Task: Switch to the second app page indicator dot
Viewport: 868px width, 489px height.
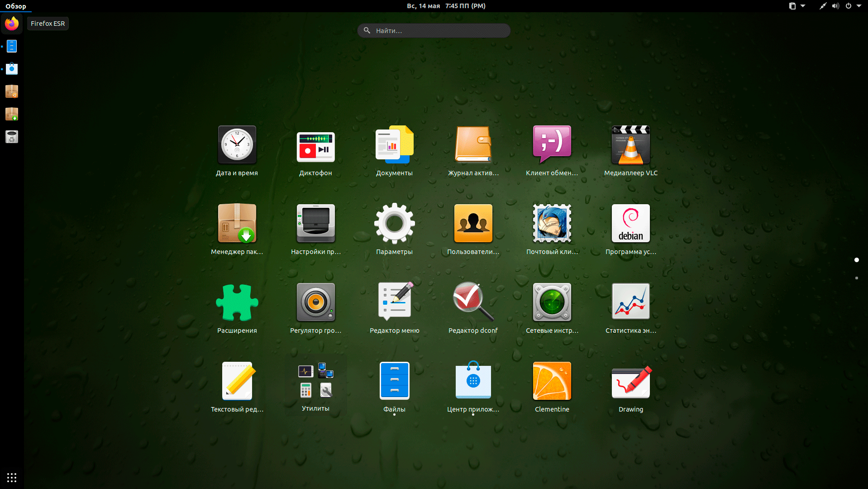Action: [856, 278]
